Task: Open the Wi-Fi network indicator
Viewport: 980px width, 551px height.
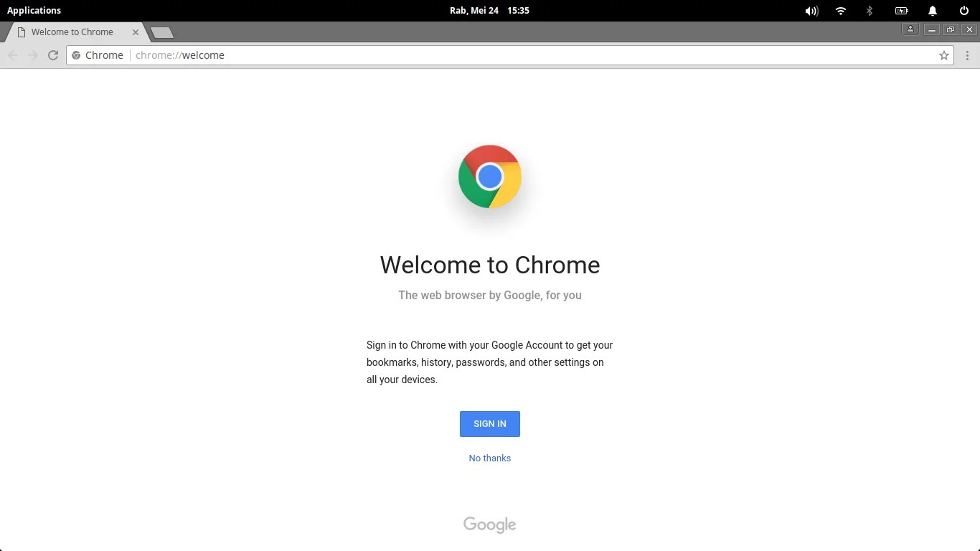Action: pyautogui.click(x=841, y=11)
